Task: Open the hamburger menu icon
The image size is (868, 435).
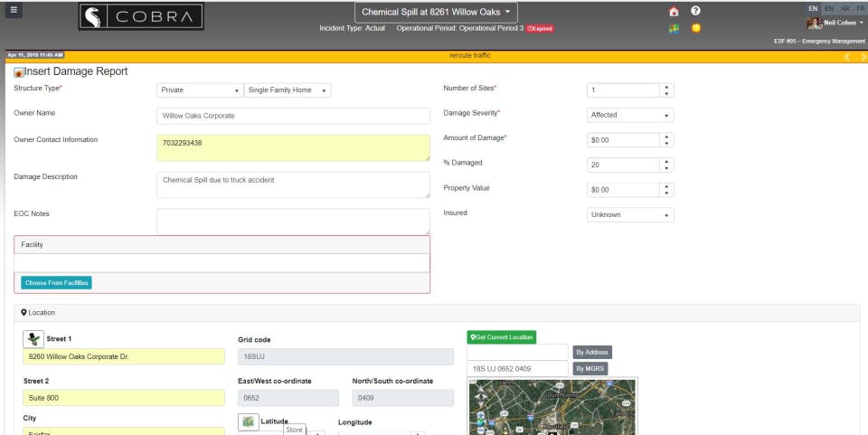Action: click(14, 10)
